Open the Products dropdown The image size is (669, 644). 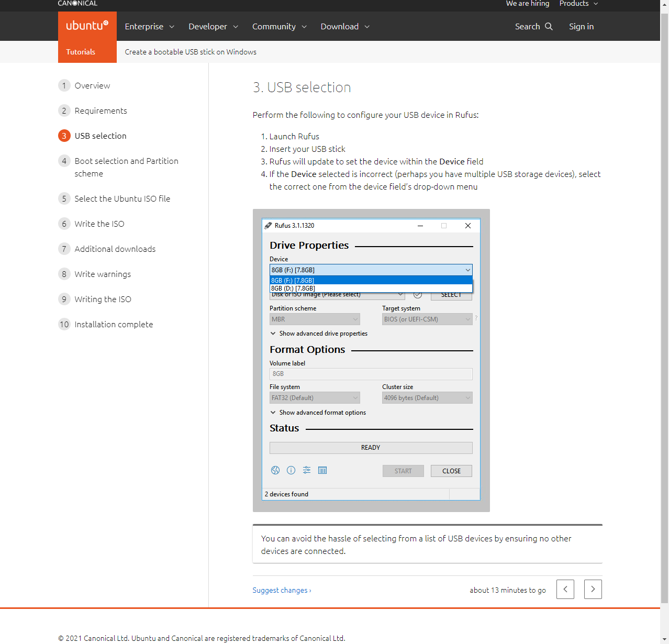(x=578, y=4)
